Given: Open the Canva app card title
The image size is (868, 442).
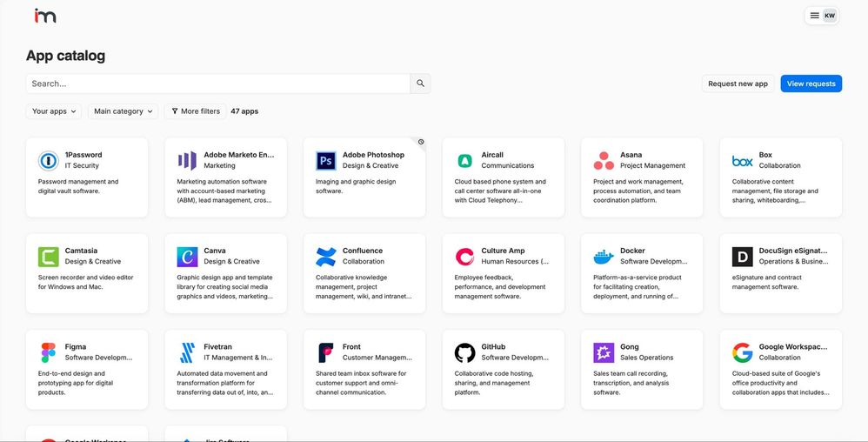Looking at the screenshot, I should tap(214, 251).
